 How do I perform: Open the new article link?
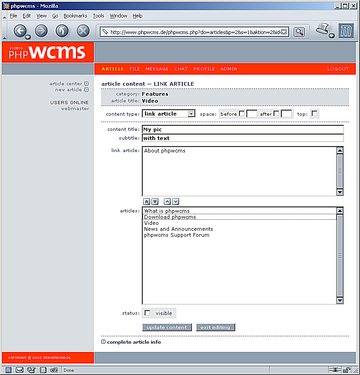pos(68,90)
